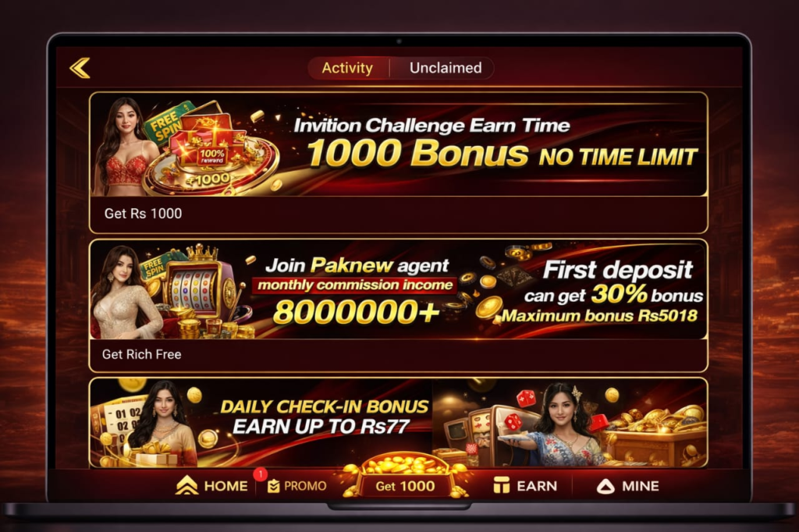Open the 1000 Bonus invitation challenge banner
This screenshot has height=532, width=799.
[399, 145]
